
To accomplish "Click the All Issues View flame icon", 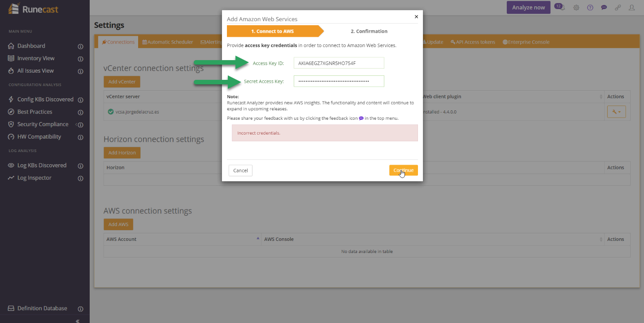I will point(11,71).
